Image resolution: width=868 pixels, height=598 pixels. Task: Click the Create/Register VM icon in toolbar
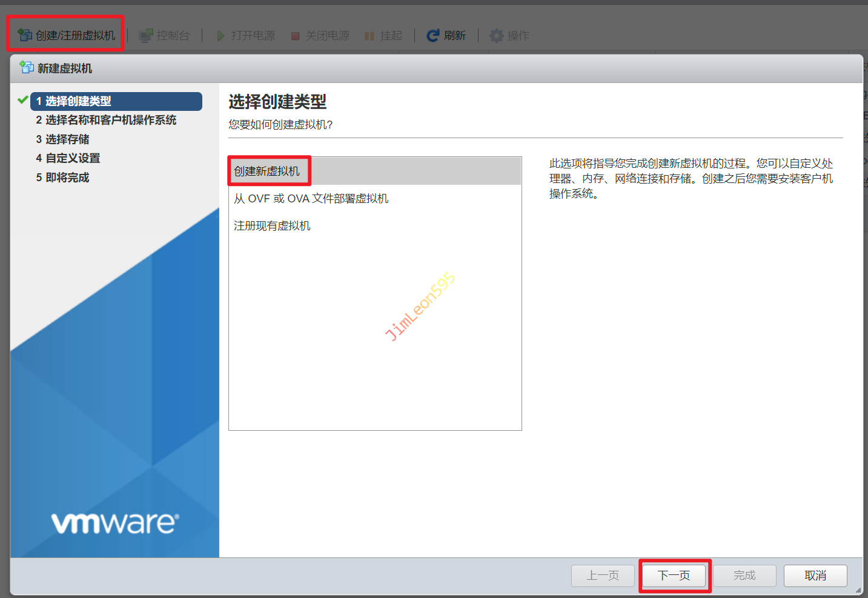point(25,35)
